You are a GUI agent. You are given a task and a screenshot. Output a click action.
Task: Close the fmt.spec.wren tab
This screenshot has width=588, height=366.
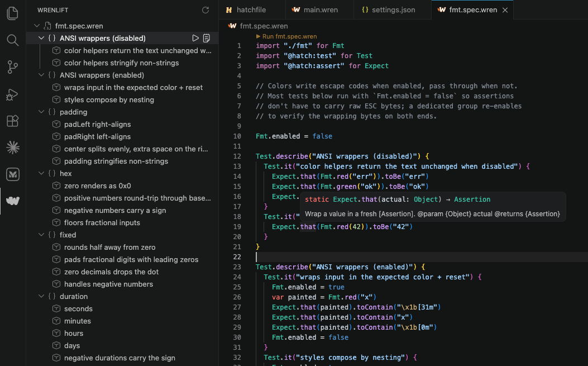pos(505,10)
